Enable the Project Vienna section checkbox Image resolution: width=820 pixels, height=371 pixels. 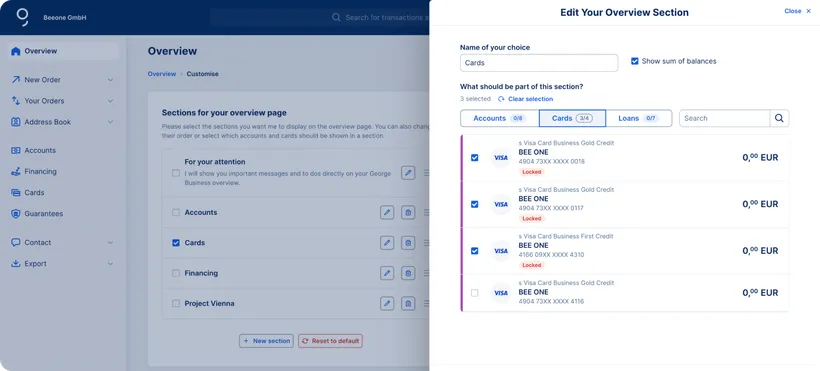(x=176, y=303)
